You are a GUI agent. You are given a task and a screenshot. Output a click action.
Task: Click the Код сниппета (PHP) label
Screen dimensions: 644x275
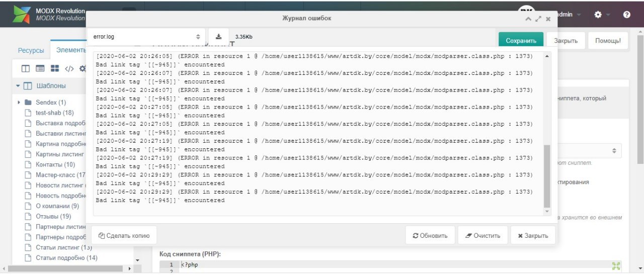pos(190,254)
